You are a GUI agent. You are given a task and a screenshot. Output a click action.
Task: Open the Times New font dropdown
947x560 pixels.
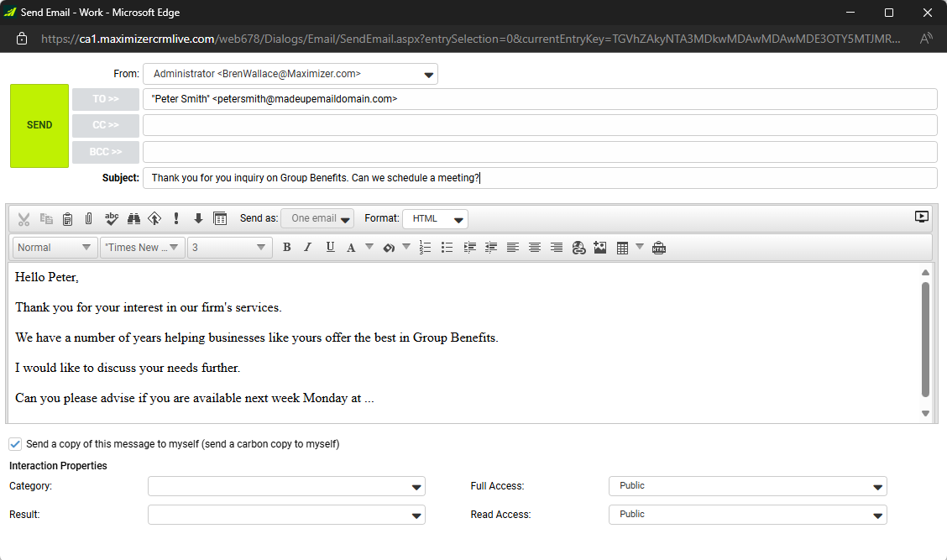[142, 248]
